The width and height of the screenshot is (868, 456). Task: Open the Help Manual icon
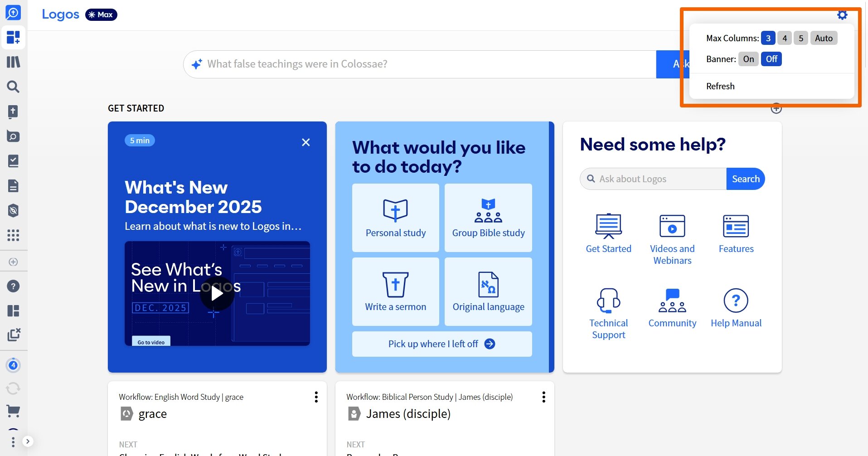(736, 308)
